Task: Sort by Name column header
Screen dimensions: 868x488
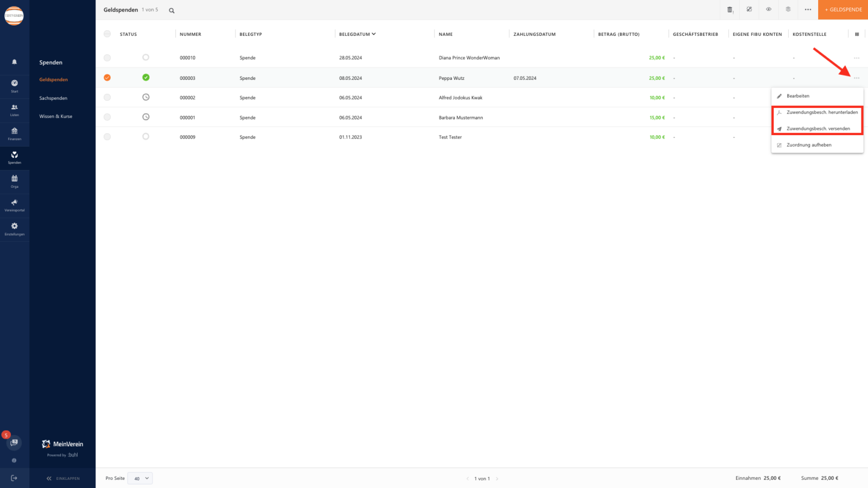Action: click(x=445, y=34)
